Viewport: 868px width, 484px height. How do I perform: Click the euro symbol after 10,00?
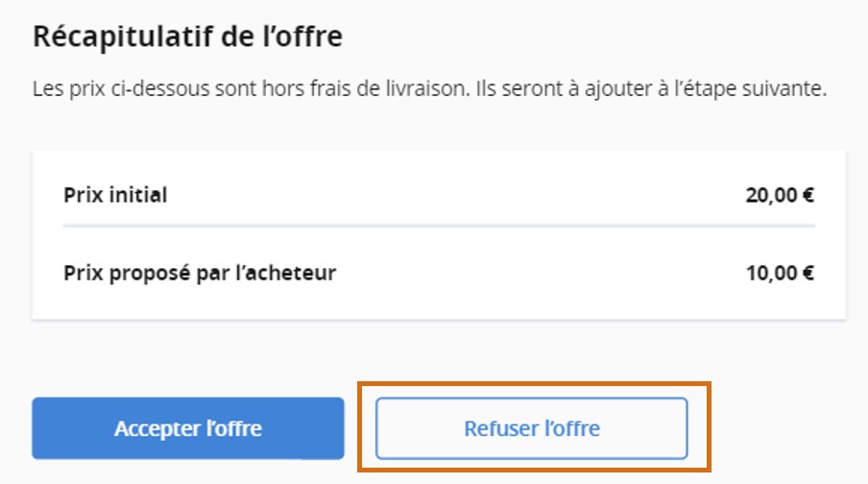coord(808,273)
